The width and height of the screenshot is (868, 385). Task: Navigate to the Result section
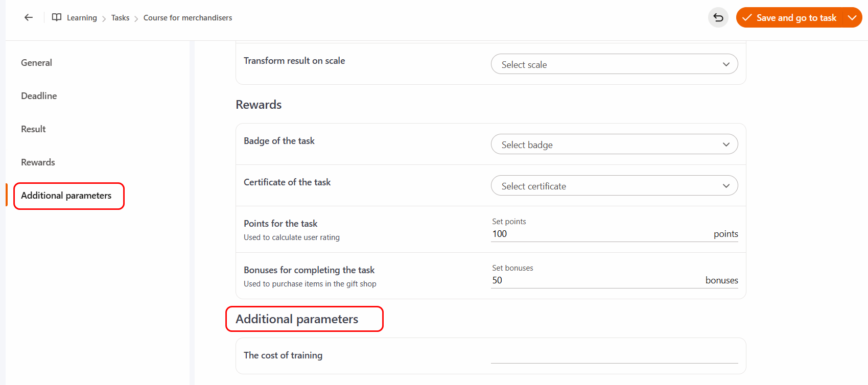[33, 129]
